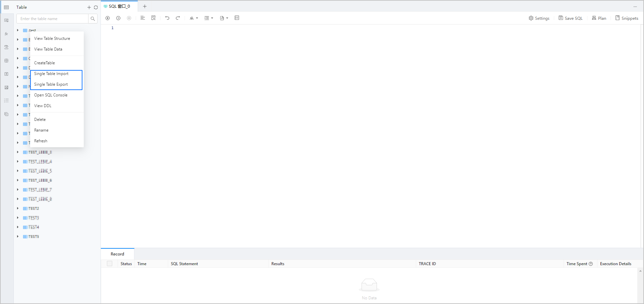Open the Record tab
The width and height of the screenshot is (644, 304).
tap(117, 254)
